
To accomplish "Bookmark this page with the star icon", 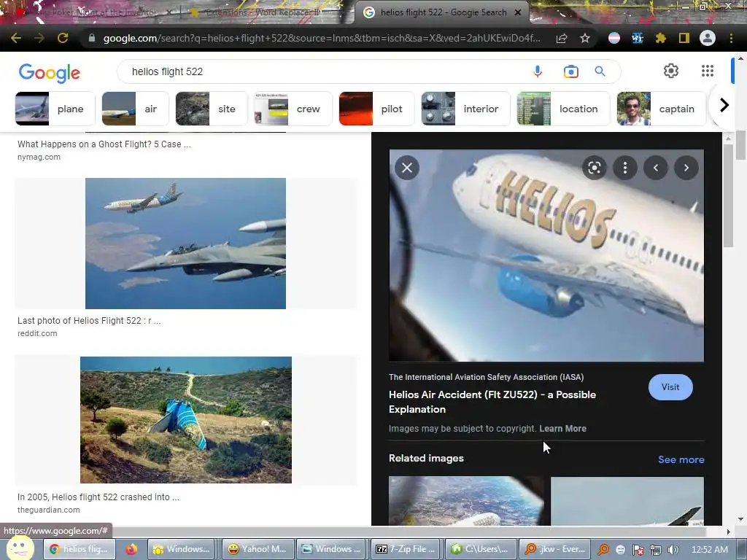I will pos(585,38).
